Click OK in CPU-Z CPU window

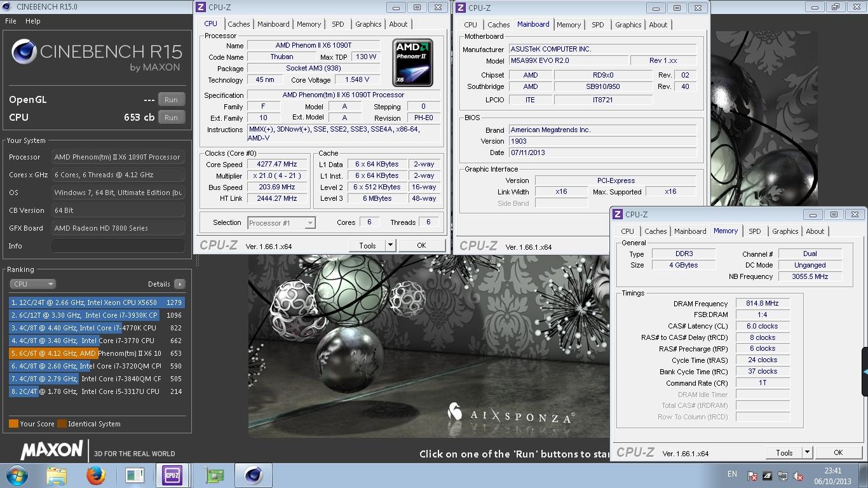click(421, 245)
